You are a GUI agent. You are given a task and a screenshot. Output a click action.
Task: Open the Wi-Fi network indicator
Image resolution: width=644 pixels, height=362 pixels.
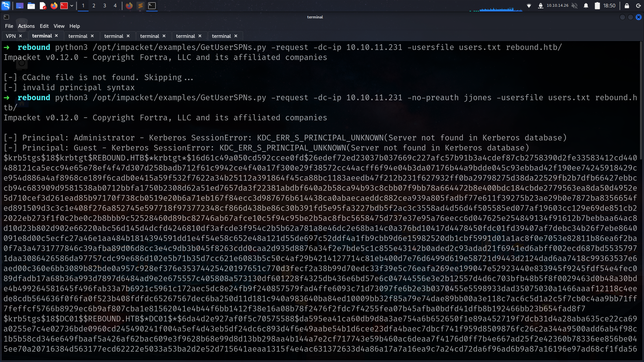tap(529, 6)
